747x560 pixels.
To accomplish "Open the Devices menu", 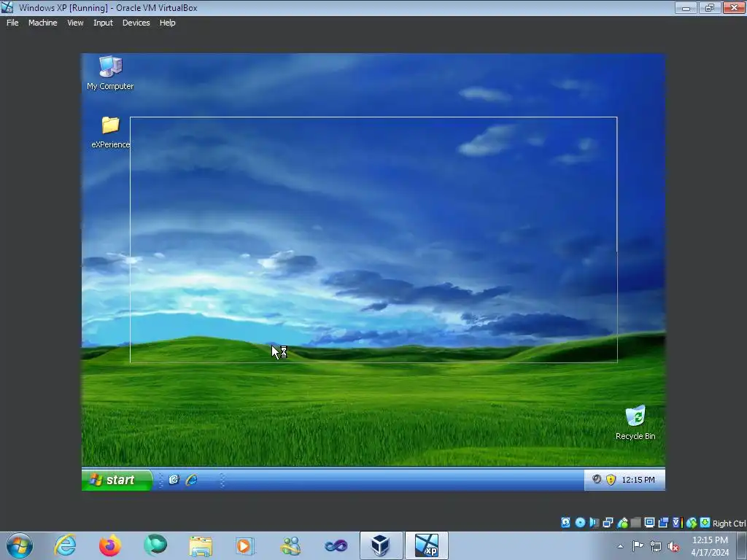I will coord(136,23).
